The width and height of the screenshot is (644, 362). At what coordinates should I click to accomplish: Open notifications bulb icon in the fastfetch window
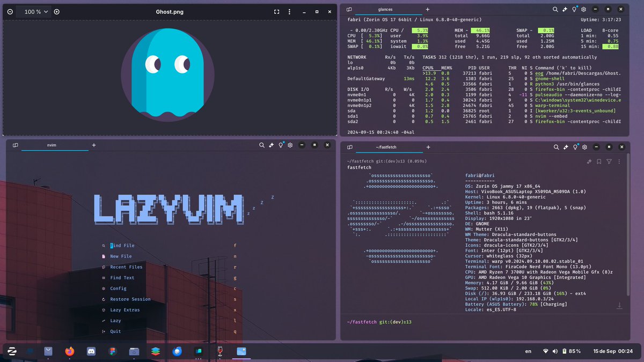(575, 147)
